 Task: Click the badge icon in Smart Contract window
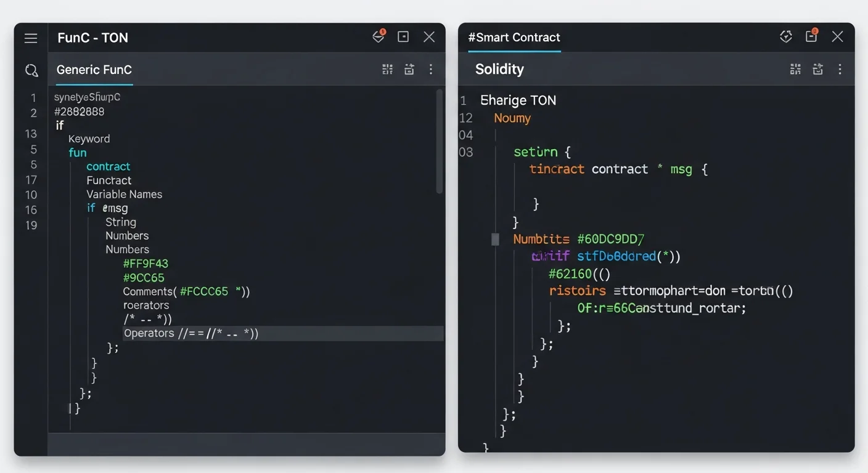coord(786,37)
